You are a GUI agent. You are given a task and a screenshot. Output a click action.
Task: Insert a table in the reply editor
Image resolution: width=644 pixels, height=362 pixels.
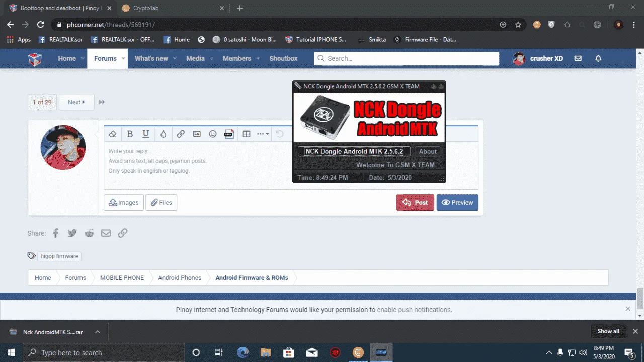[247, 134]
